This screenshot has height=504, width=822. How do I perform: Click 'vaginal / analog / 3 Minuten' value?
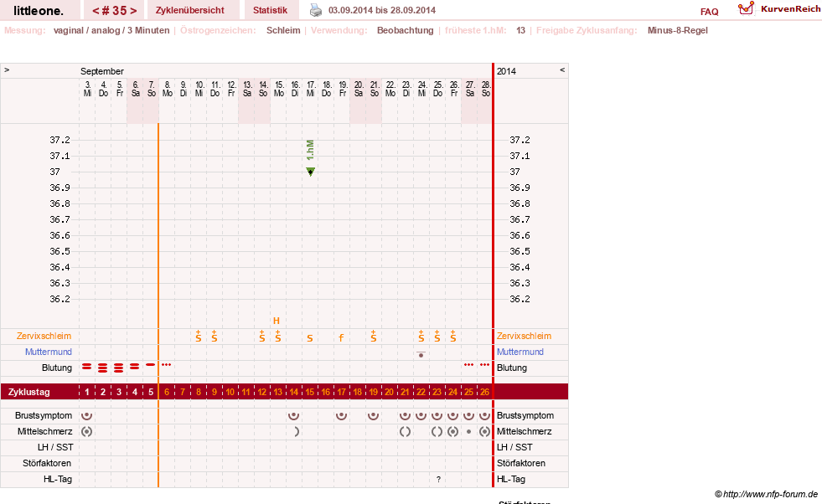pos(111,30)
